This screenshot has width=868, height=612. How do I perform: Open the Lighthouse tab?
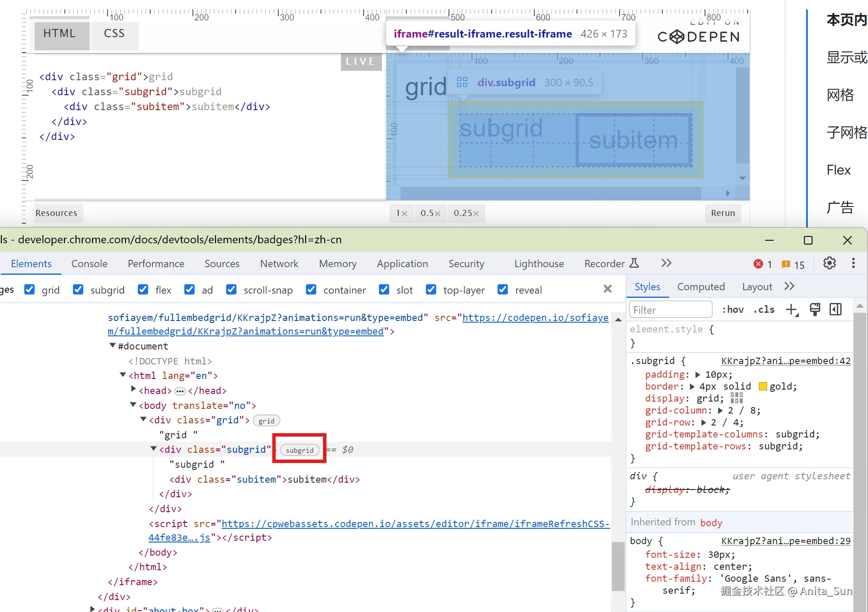tap(539, 264)
